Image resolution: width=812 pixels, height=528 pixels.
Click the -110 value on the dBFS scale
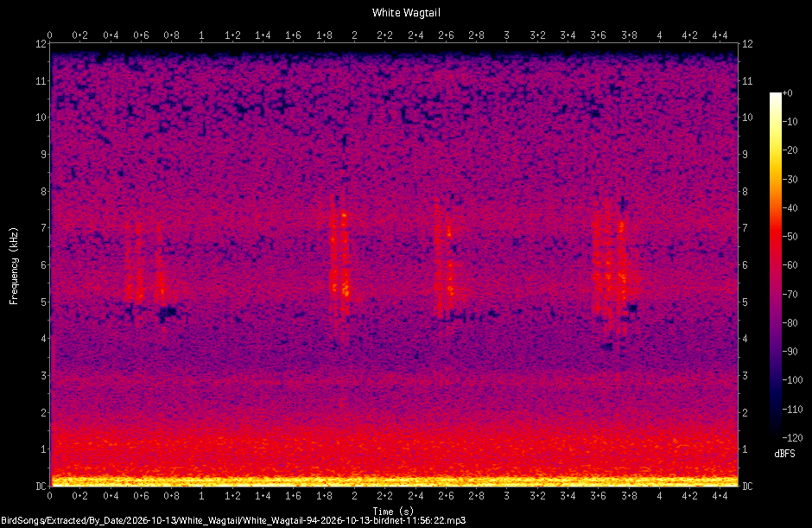[792, 409]
